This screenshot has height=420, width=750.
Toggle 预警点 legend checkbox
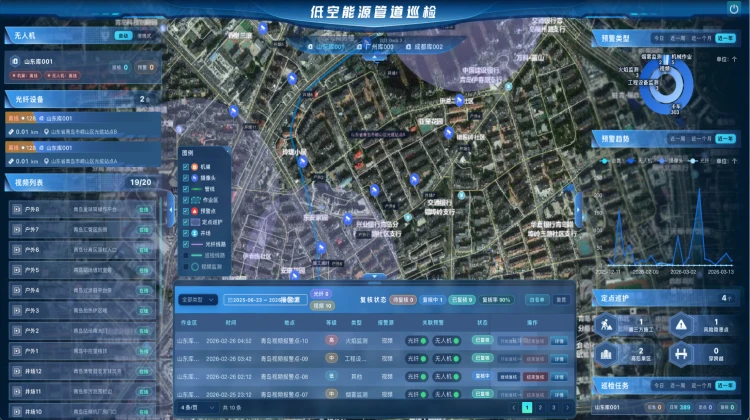186,211
